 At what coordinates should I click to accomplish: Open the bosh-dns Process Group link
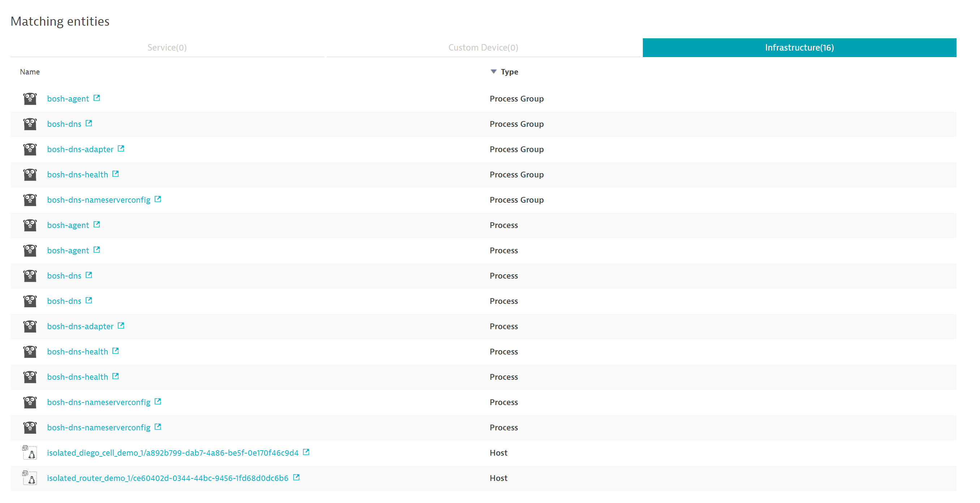pos(64,124)
